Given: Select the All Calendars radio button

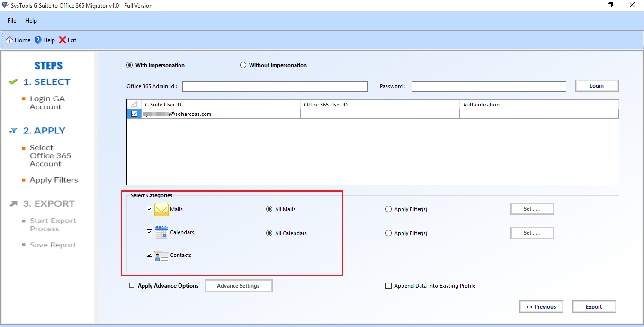Looking at the screenshot, I should (x=269, y=233).
